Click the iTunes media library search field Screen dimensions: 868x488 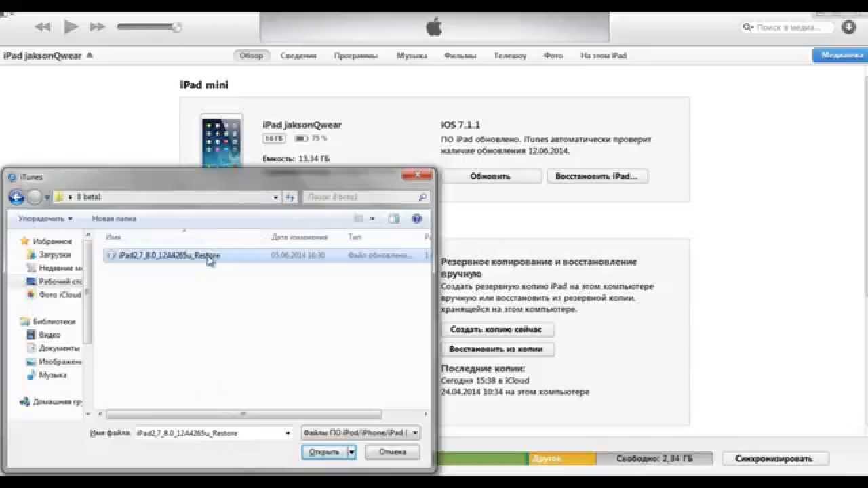coord(789,28)
